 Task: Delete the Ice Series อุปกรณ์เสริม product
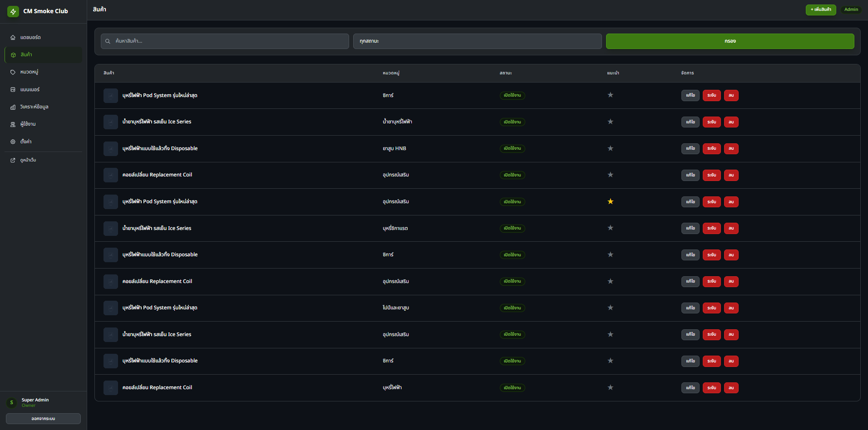pyautogui.click(x=731, y=334)
